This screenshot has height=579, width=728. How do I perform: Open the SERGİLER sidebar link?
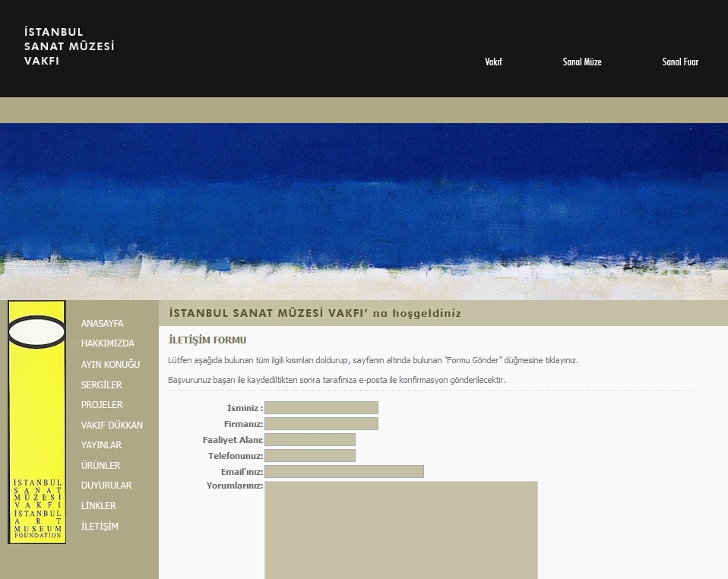(x=101, y=385)
